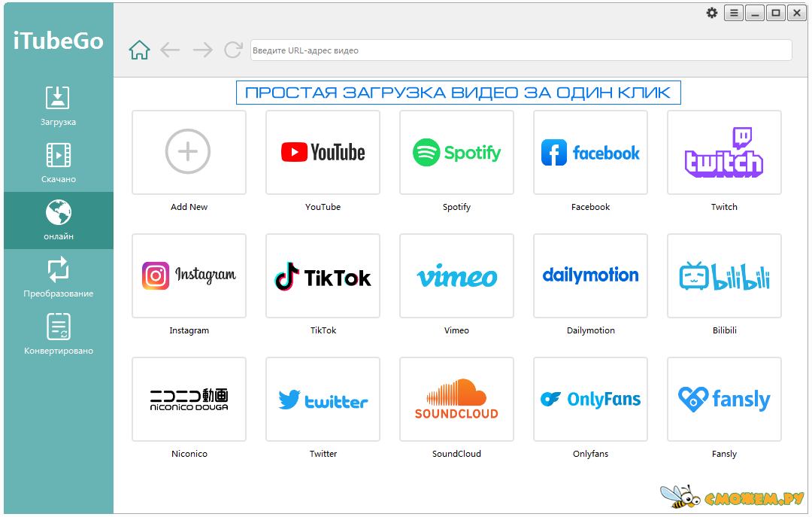The width and height of the screenshot is (812, 517).
Task: Click the 'TikTok' caption under the tile
Action: tap(323, 330)
